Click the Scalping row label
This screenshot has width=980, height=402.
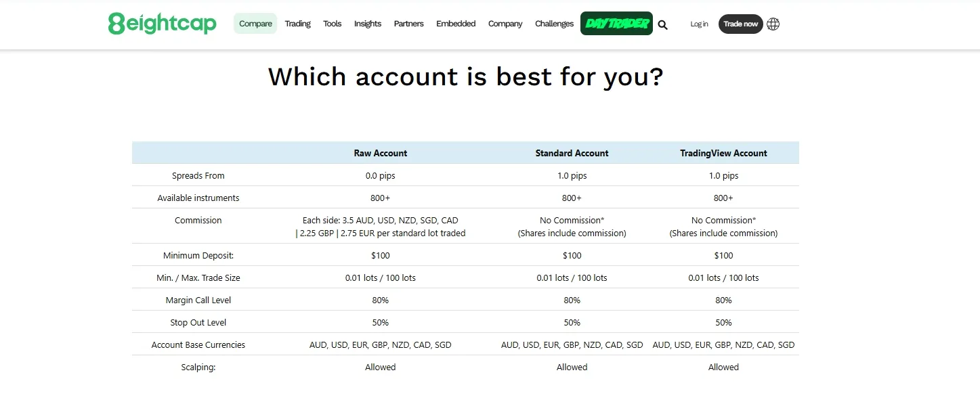coord(198,367)
